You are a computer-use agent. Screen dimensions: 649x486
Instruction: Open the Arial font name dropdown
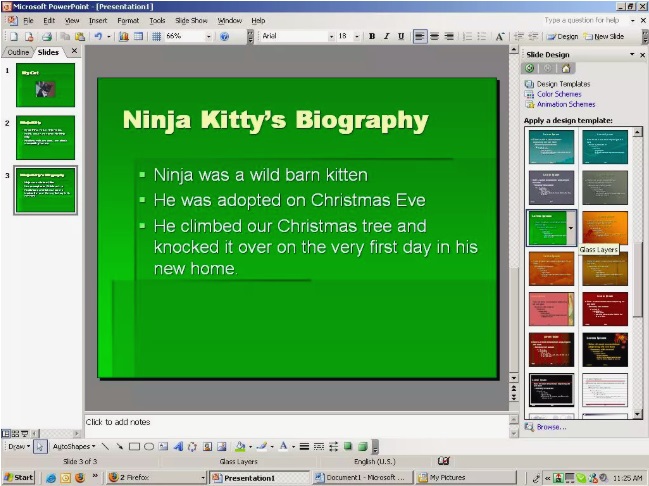(331, 36)
